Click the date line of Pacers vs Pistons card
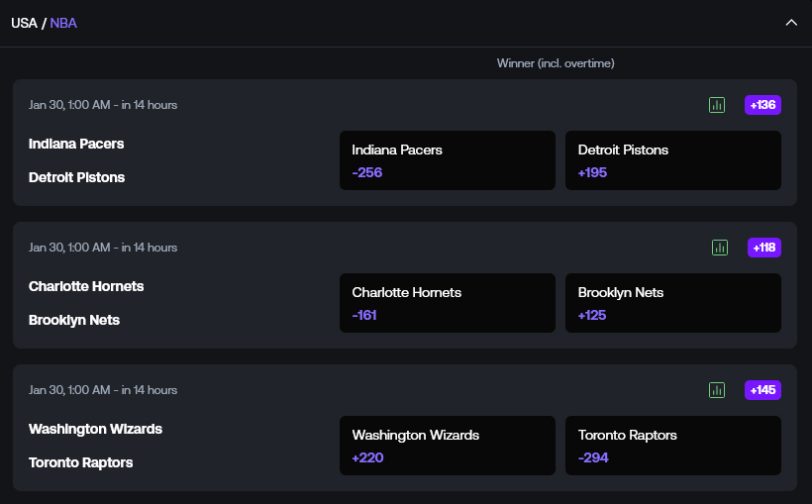The width and height of the screenshot is (812, 504). pyautogui.click(x=103, y=105)
